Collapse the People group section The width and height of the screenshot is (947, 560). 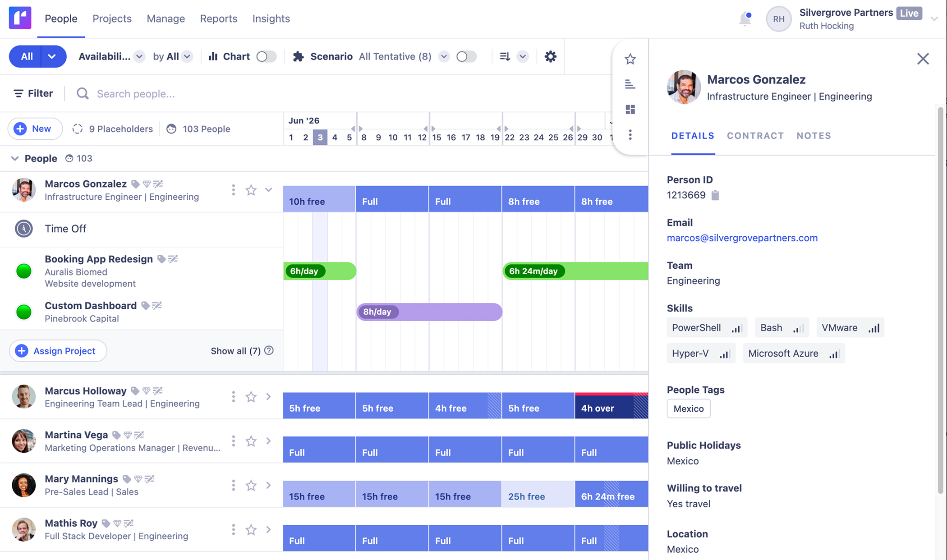pos(15,158)
